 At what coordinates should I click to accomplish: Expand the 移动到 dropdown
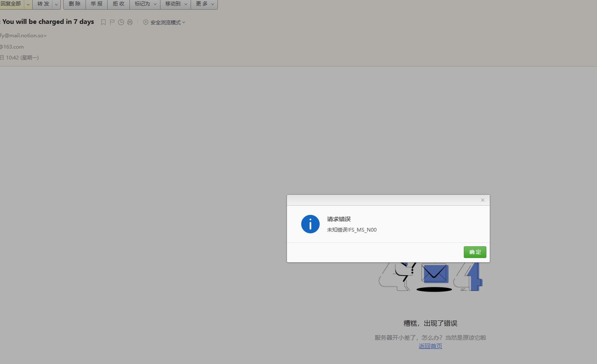pyautogui.click(x=176, y=4)
